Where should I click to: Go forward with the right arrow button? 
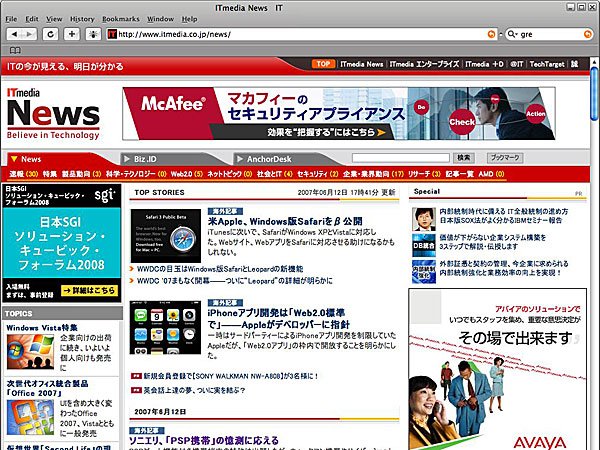[x=29, y=34]
